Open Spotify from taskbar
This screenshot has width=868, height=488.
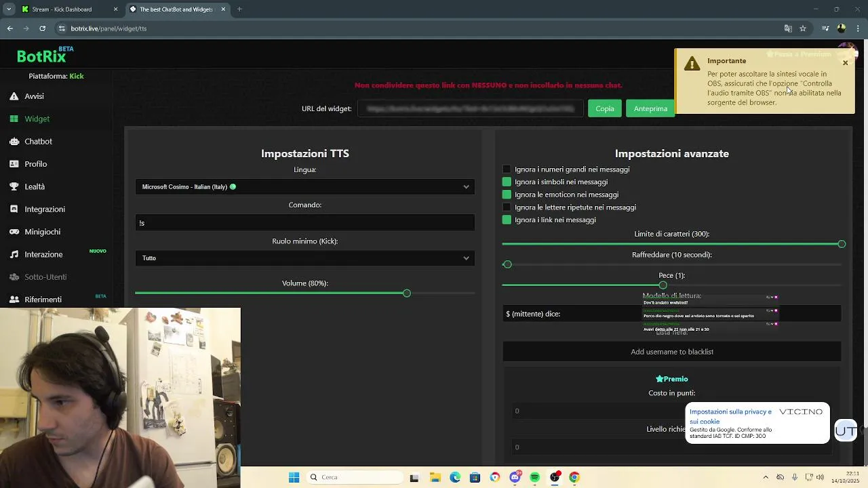point(535,477)
